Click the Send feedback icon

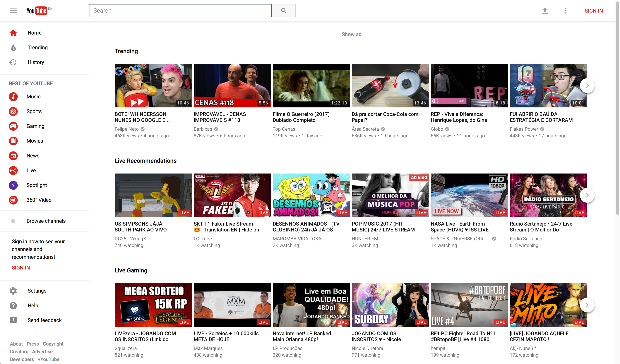(13, 320)
